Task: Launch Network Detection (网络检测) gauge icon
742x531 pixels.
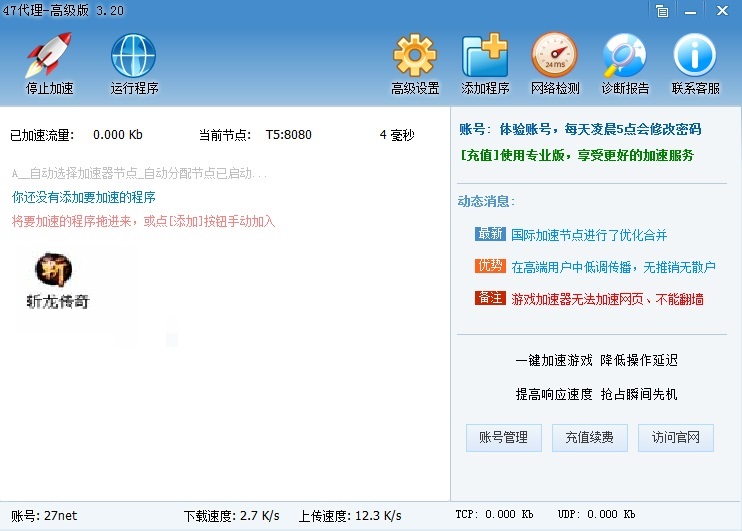Action: point(554,56)
